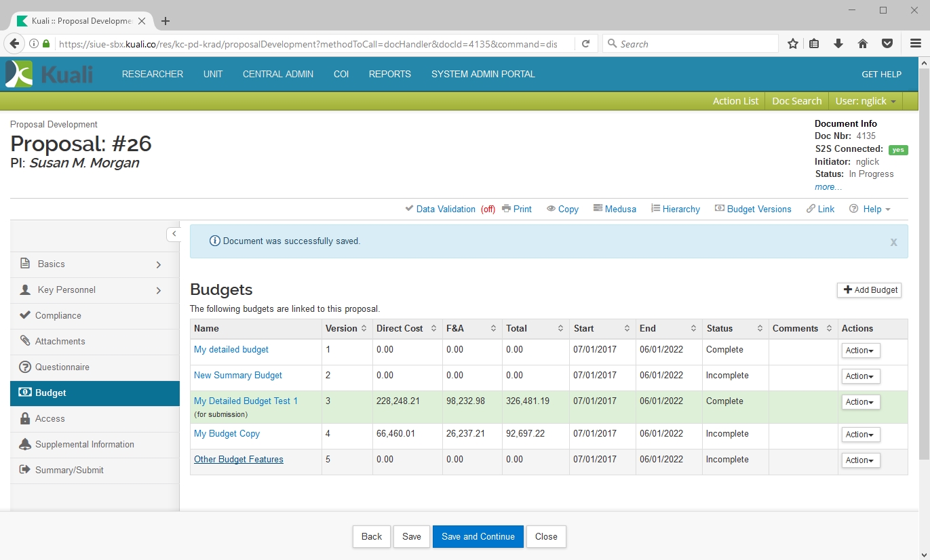930x560 pixels.
Task: Click the Add Budget button
Action: pyautogui.click(x=869, y=289)
